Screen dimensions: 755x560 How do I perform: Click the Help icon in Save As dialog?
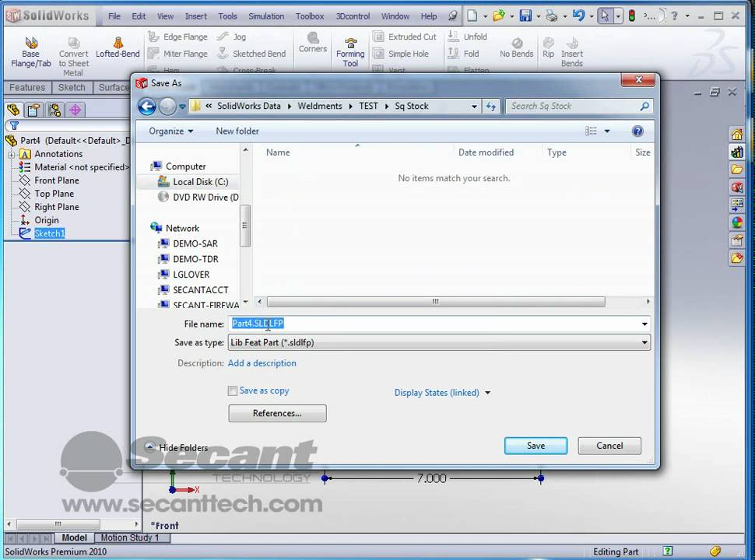pyautogui.click(x=637, y=131)
